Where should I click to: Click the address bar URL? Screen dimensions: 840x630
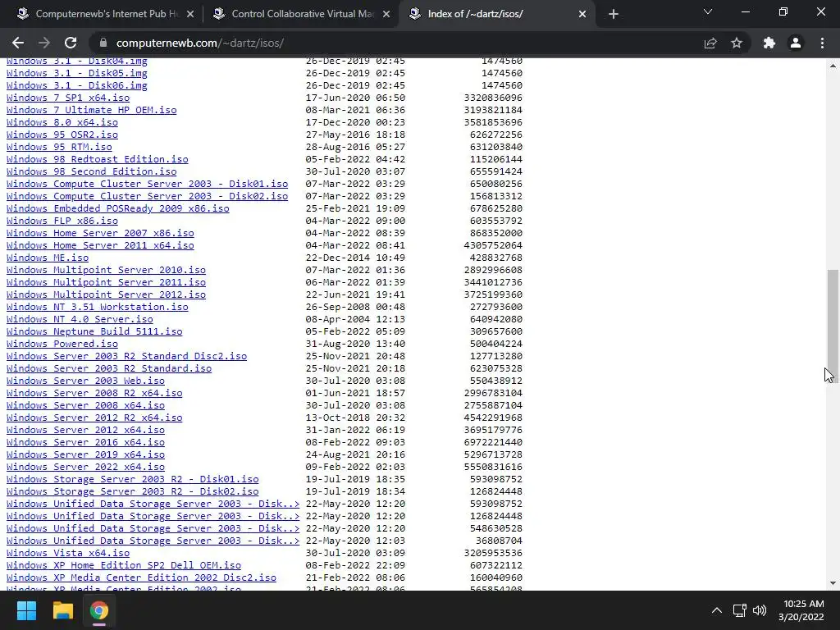click(x=200, y=43)
